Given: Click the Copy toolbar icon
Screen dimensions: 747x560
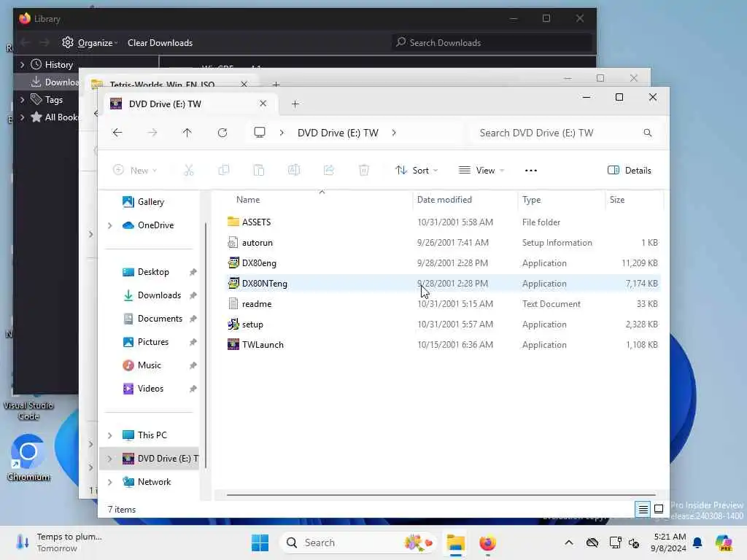Looking at the screenshot, I should point(224,170).
